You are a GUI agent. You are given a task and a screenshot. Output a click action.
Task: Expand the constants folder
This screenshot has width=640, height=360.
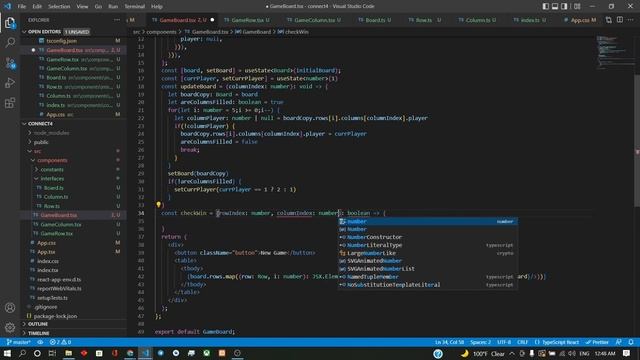pos(52,169)
